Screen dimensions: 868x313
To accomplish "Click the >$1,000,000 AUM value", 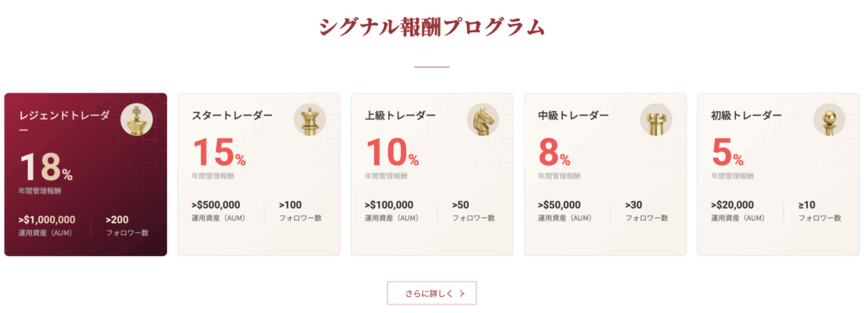I will coord(47,220).
